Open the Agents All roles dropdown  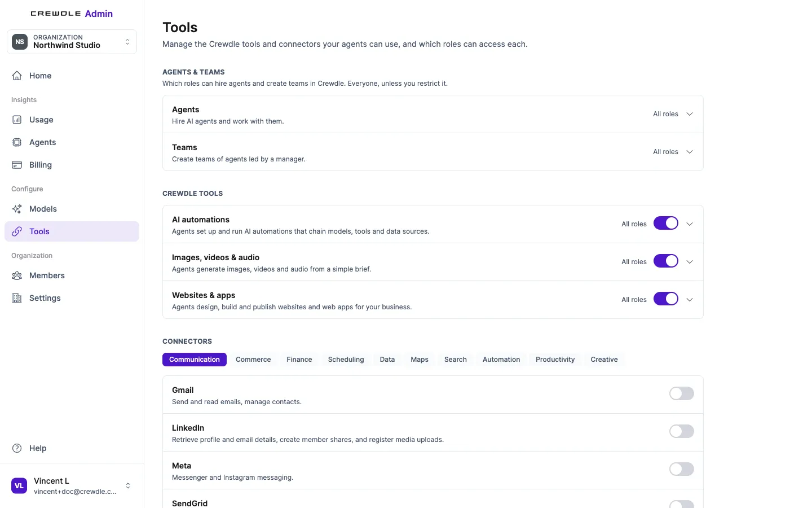coord(673,114)
